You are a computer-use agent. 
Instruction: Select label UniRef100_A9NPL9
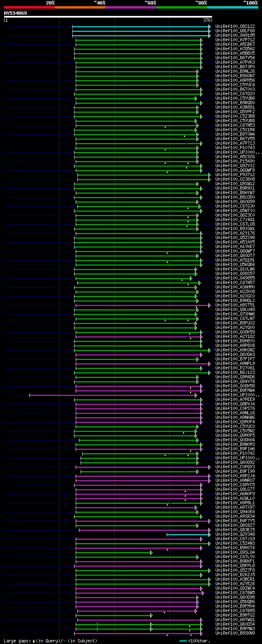(235, 363)
